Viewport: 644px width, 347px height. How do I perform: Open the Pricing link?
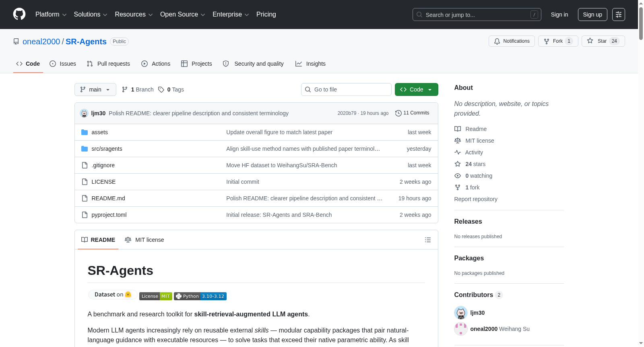click(x=266, y=15)
